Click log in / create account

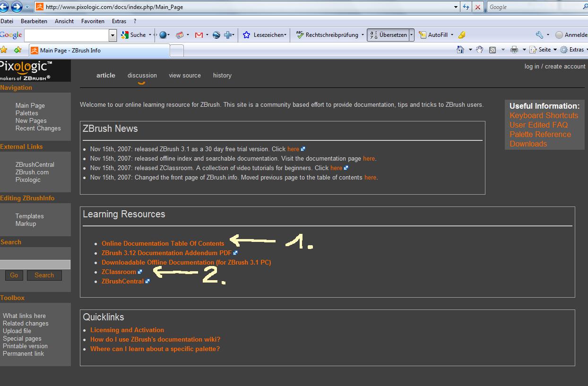click(555, 67)
